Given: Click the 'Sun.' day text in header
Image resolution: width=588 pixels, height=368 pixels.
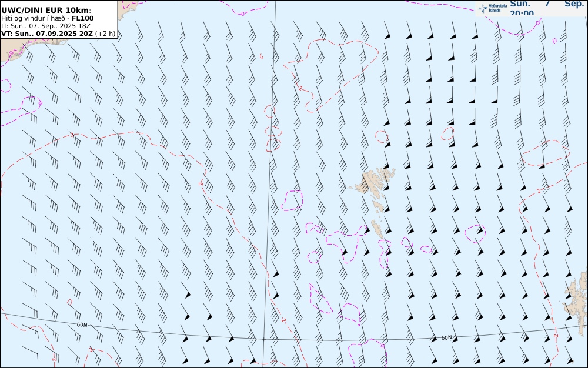Looking at the screenshot, I should click(x=520, y=4).
